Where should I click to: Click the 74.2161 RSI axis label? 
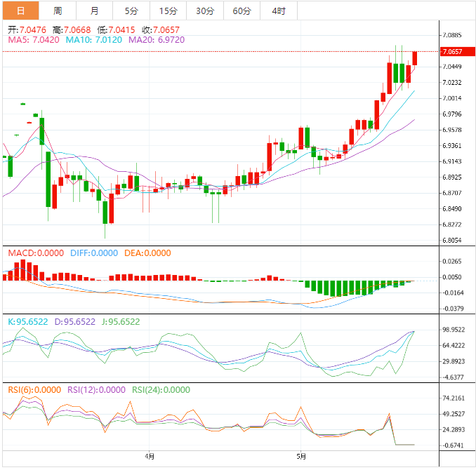(454, 398)
